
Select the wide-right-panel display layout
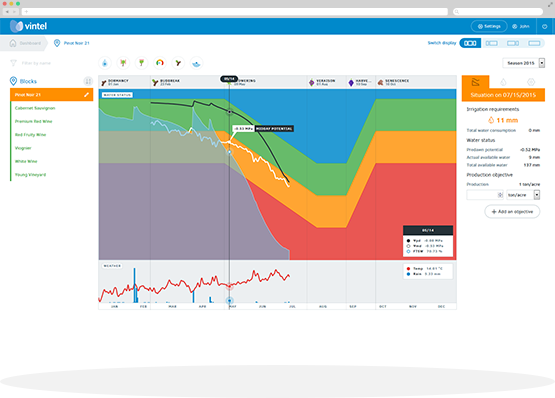point(491,43)
